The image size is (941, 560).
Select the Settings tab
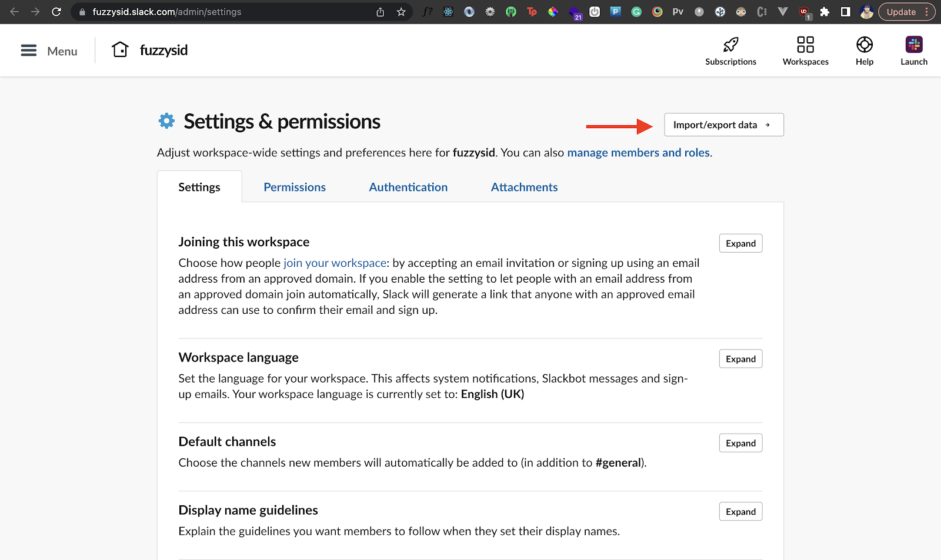pyautogui.click(x=199, y=187)
